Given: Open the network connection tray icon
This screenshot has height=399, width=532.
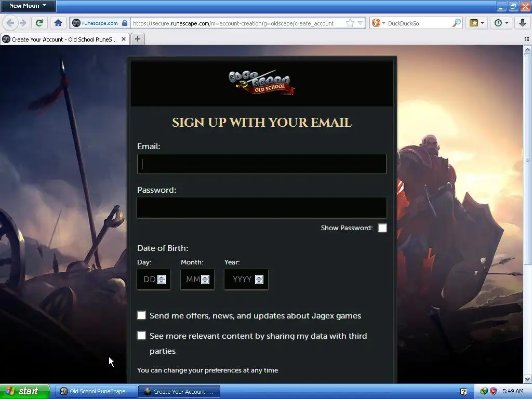Looking at the screenshot, I should point(484,391).
